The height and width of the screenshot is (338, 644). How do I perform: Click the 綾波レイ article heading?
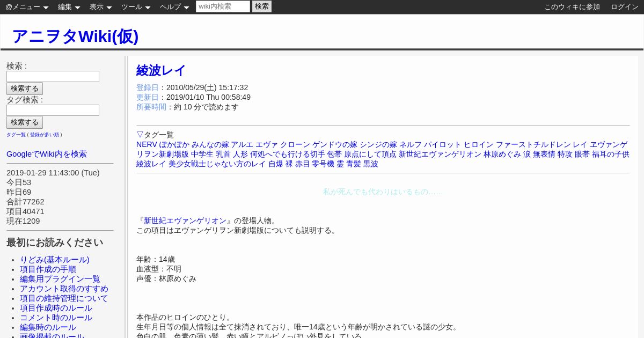161,70
